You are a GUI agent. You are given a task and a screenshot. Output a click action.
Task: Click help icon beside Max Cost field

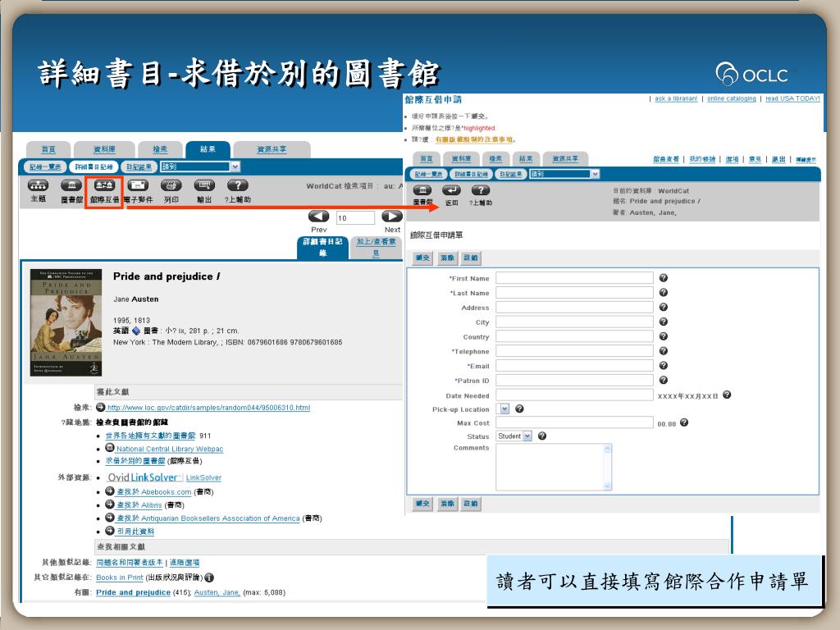coord(684,422)
